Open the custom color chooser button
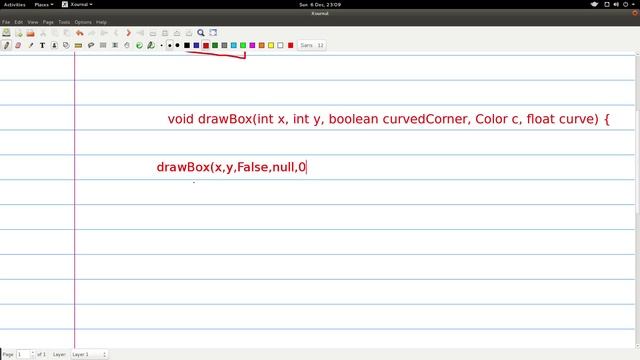 (291, 45)
